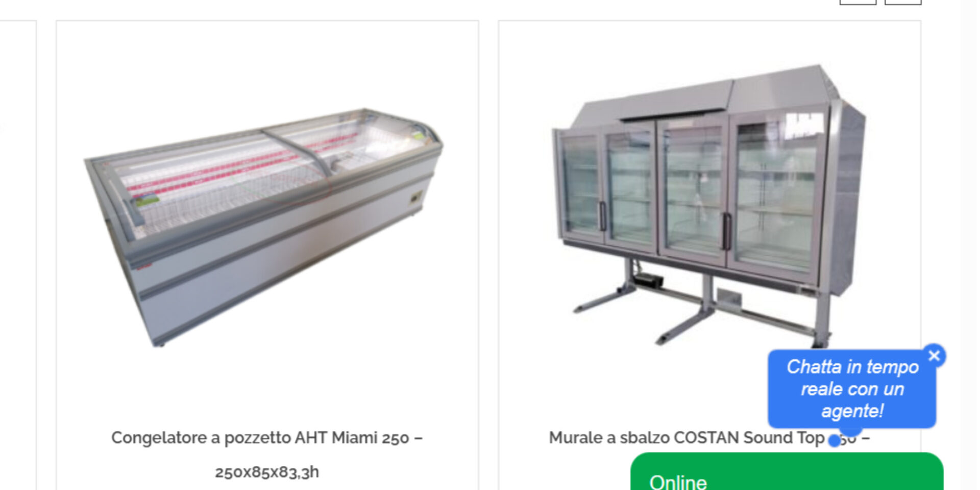The width and height of the screenshot is (980, 490).
Task: Click the next carousel arrow box above the products
Action: (903, 2)
